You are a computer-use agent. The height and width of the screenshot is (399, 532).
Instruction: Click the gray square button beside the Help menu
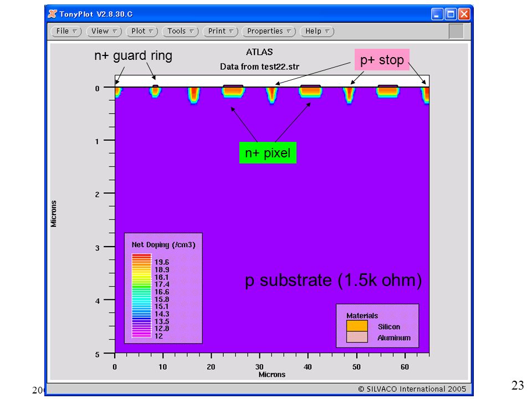pos(456,31)
